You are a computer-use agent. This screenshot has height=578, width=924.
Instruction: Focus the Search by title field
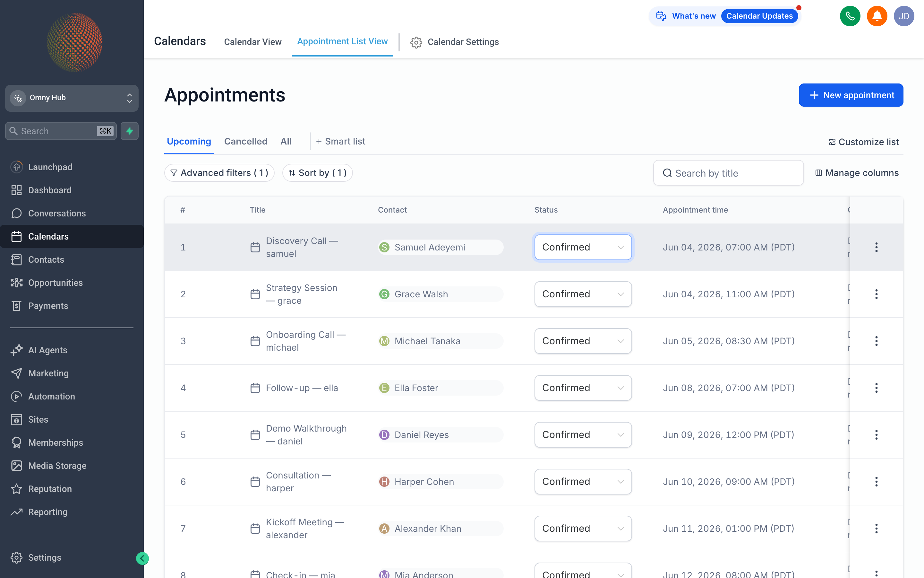(x=728, y=173)
